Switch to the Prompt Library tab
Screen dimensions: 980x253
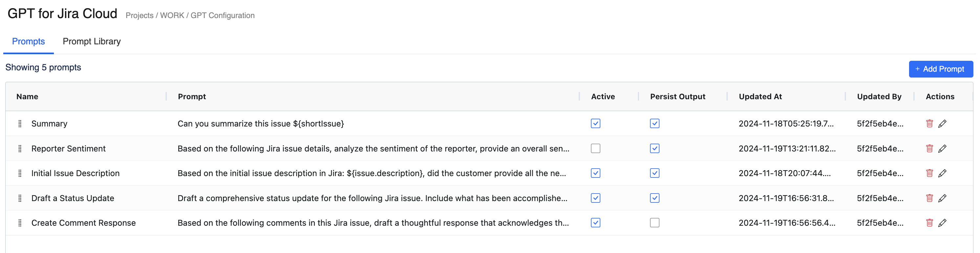click(92, 41)
